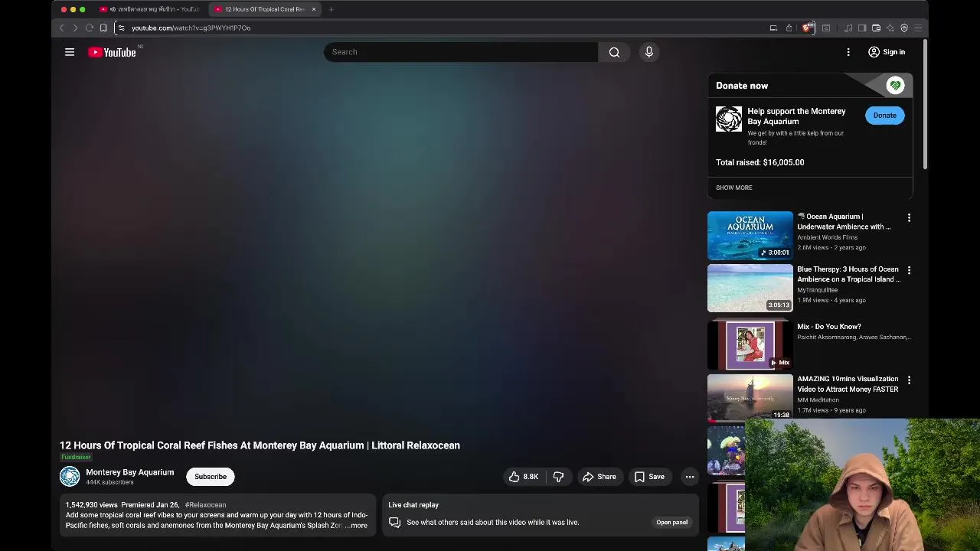Click the 'Total raised: $16,005.00' text
Screen dimensions: 980x551
(759, 162)
